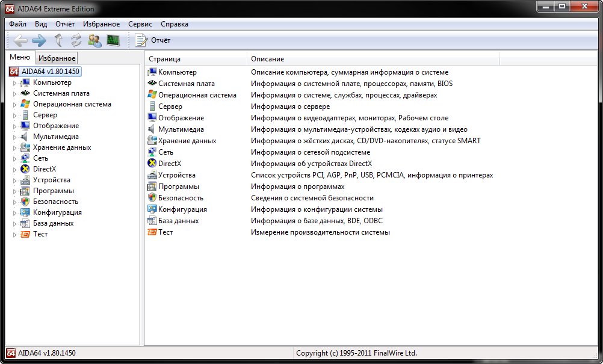Viewport: 603px width, 364px height.
Task: Click the Up level arrow icon
Action: [58, 40]
